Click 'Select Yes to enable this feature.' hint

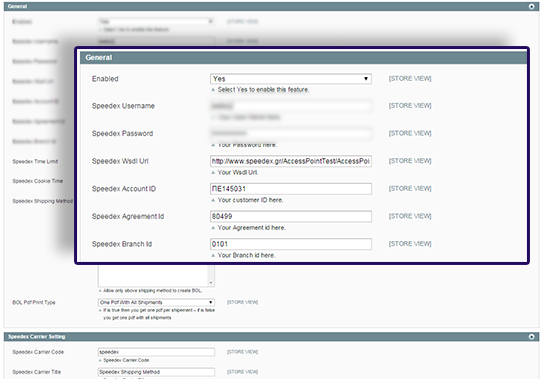coord(263,90)
